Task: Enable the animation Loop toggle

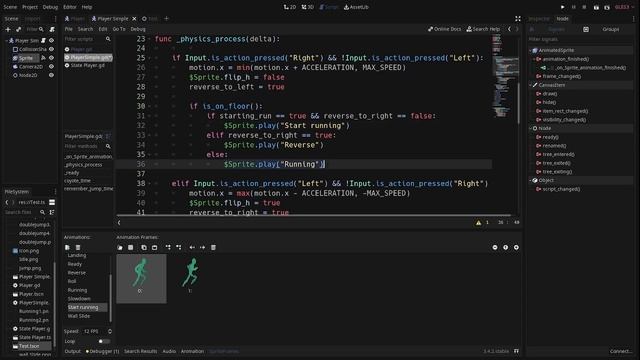Action: click(104, 341)
